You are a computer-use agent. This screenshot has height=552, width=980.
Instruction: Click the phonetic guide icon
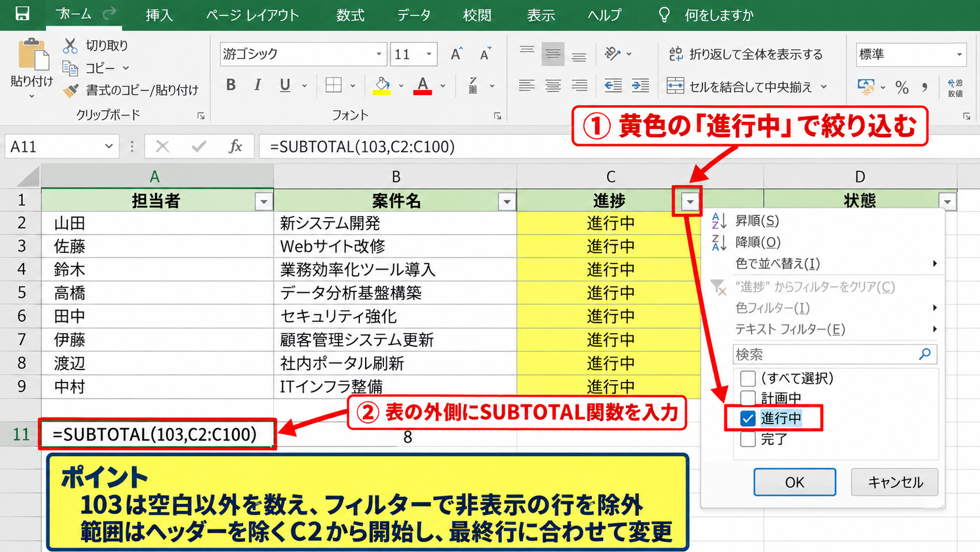pos(473,86)
